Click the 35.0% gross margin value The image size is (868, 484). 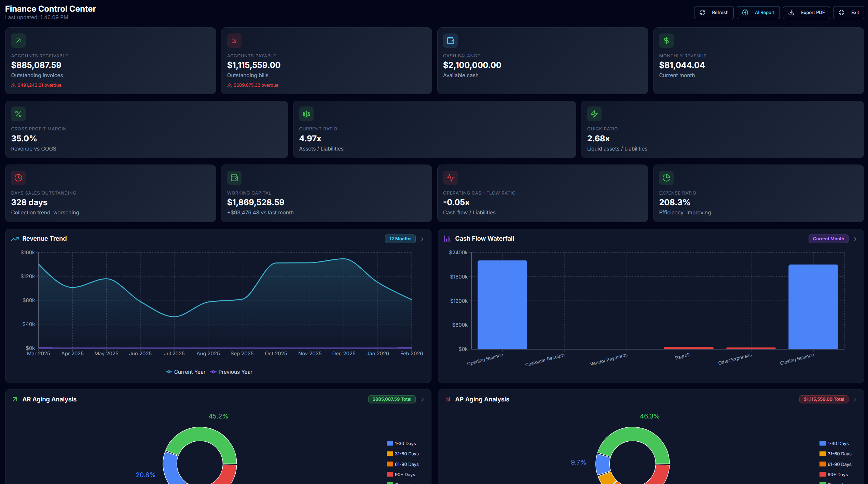point(24,139)
